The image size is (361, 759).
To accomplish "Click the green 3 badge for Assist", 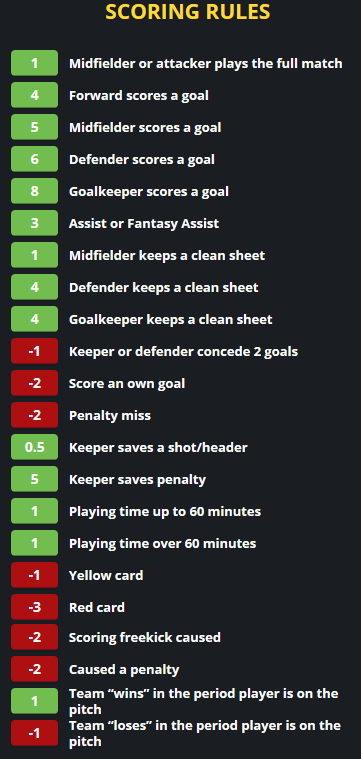I will [34, 223].
